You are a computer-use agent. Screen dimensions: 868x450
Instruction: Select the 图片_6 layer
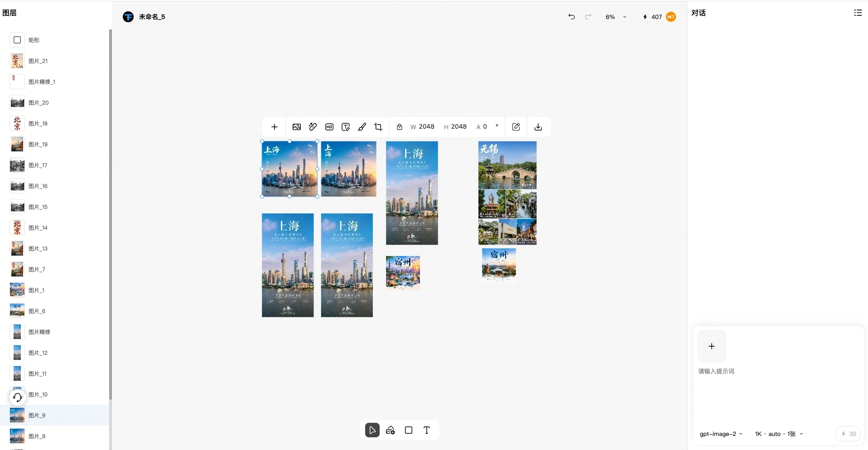point(54,311)
